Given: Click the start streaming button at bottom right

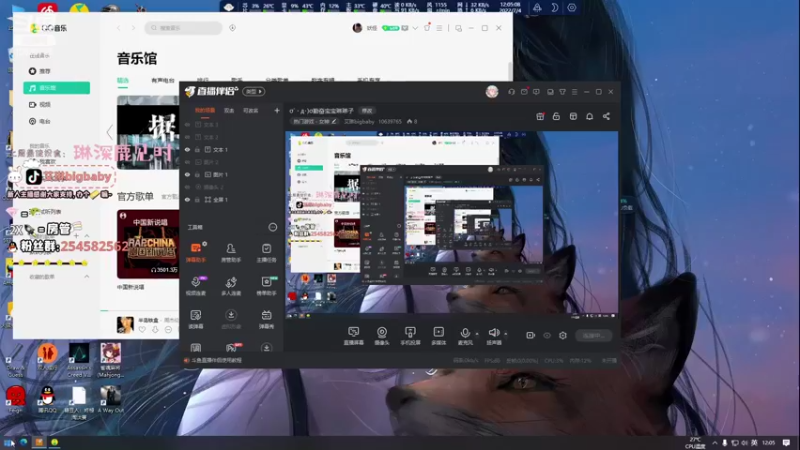Looking at the screenshot, I should tap(593, 335).
